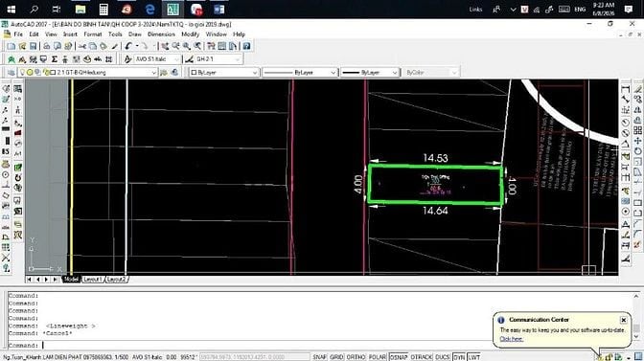Select the Array tool with four squares
Image resolution: width=644 pixels, height=361 pixels.
pyautogui.click(x=637, y=130)
